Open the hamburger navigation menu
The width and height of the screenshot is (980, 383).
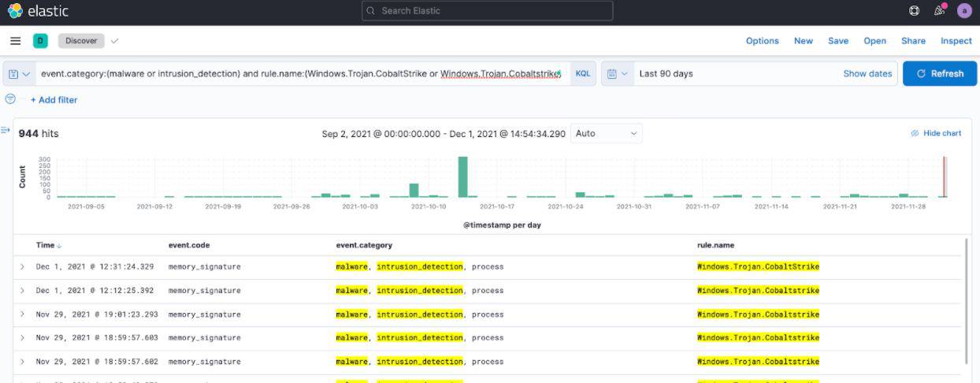coord(16,41)
